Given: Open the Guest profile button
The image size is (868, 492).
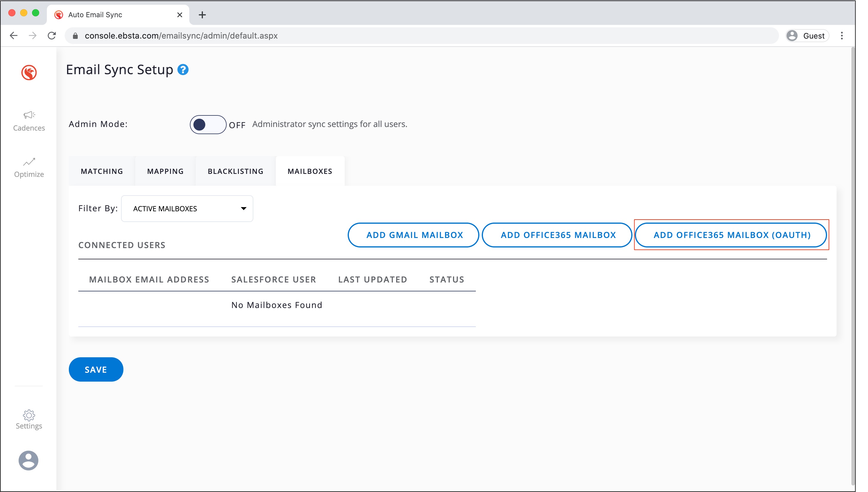Looking at the screenshot, I should point(807,36).
